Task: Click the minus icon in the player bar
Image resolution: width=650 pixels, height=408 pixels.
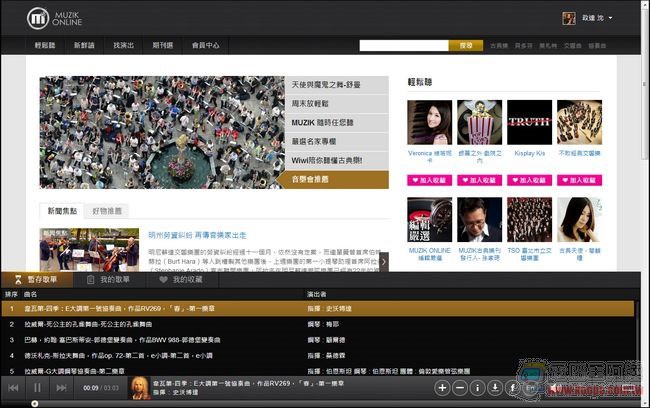Action: 460,388
